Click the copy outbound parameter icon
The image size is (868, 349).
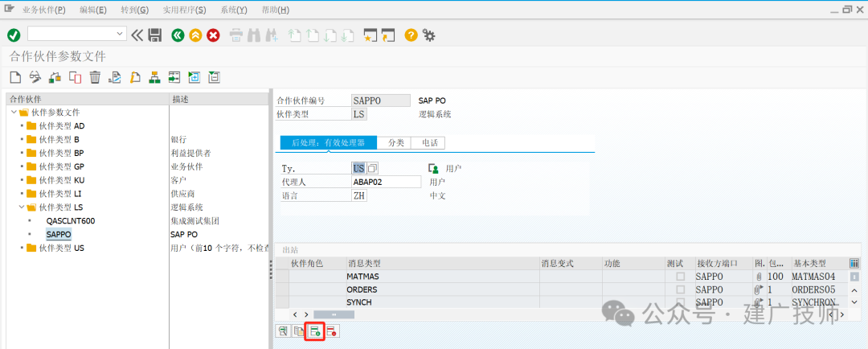(299, 331)
